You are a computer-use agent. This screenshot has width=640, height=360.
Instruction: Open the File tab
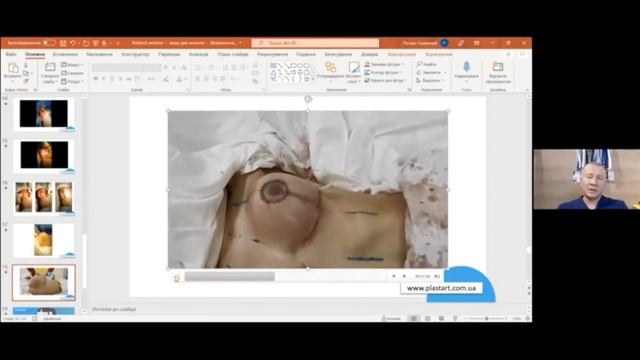11,54
